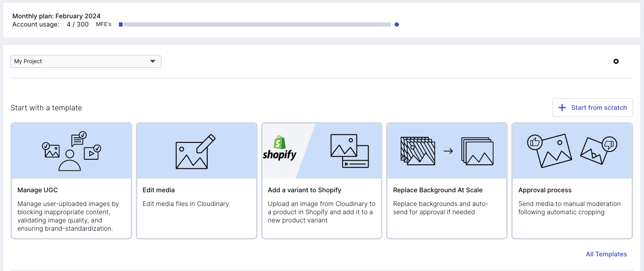Click the thumbs-down image icon in Approval process

pyautogui.click(x=599, y=150)
